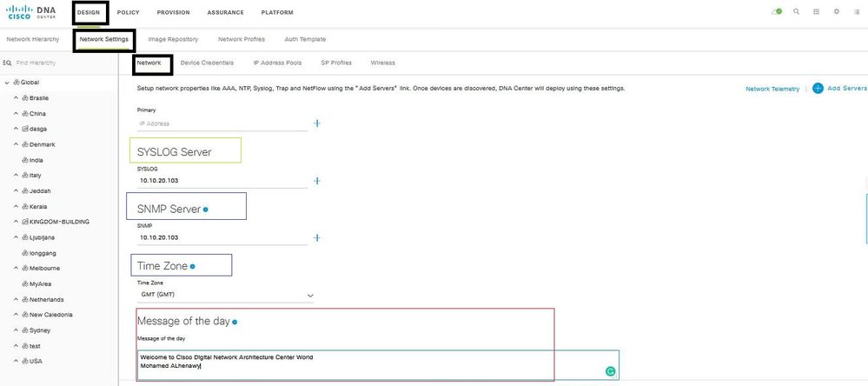The height and width of the screenshot is (386, 868).
Task: Expand the Kerala site node
Action: [16, 206]
